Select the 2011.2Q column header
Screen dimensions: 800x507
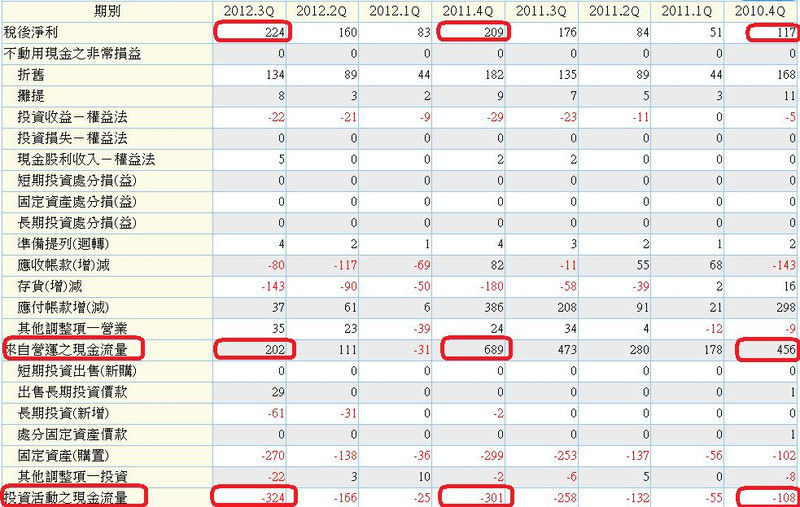click(614, 11)
